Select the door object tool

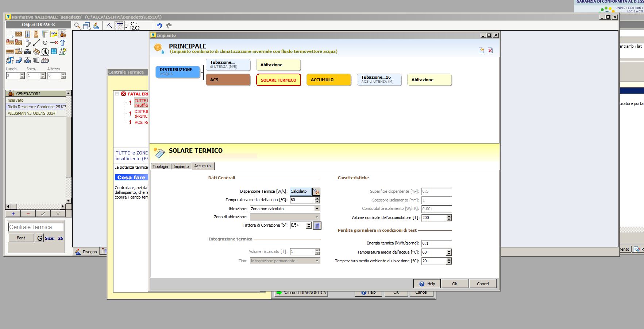pos(36,34)
